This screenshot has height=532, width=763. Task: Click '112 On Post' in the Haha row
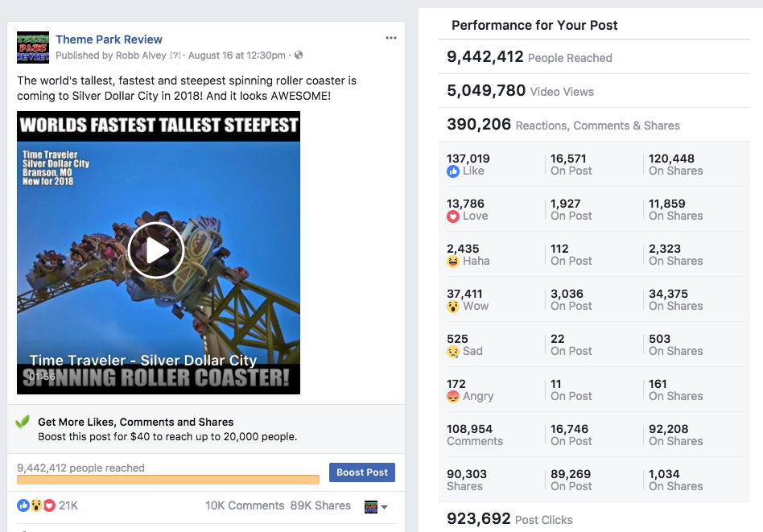coord(571,254)
